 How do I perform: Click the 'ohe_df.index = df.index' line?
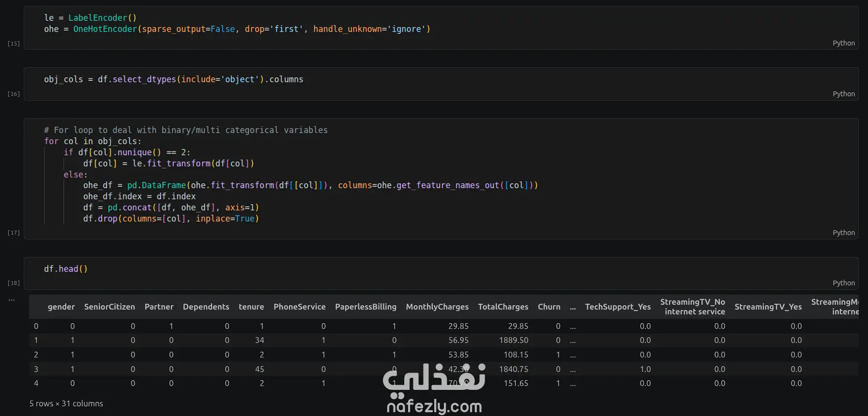click(x=139, y=196)
